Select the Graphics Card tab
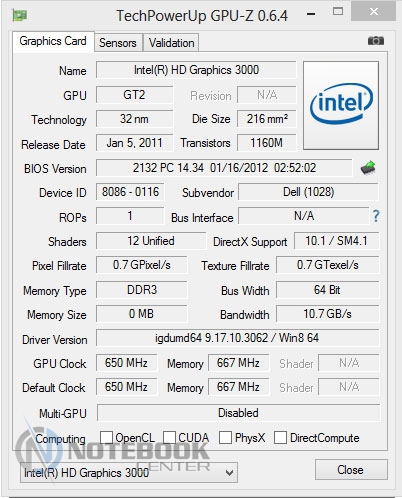Screen dimensions: 402x498 pyautogui.click(x=53, y=41)
